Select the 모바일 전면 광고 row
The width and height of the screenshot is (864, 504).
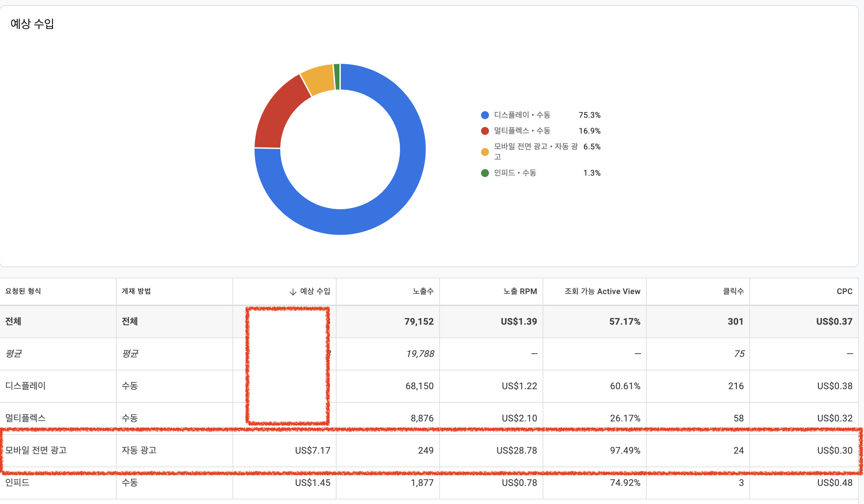point(36,450)
